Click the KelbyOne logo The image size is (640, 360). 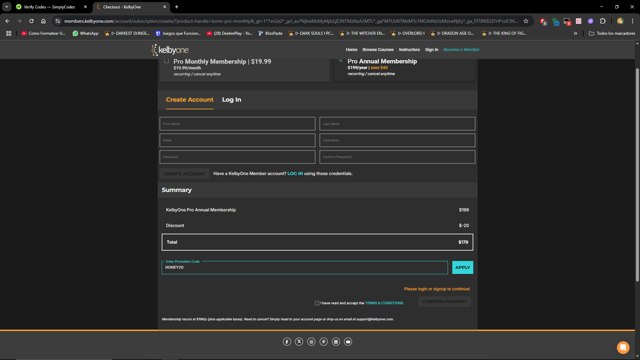pyautogui.click(x=170, y=50)
